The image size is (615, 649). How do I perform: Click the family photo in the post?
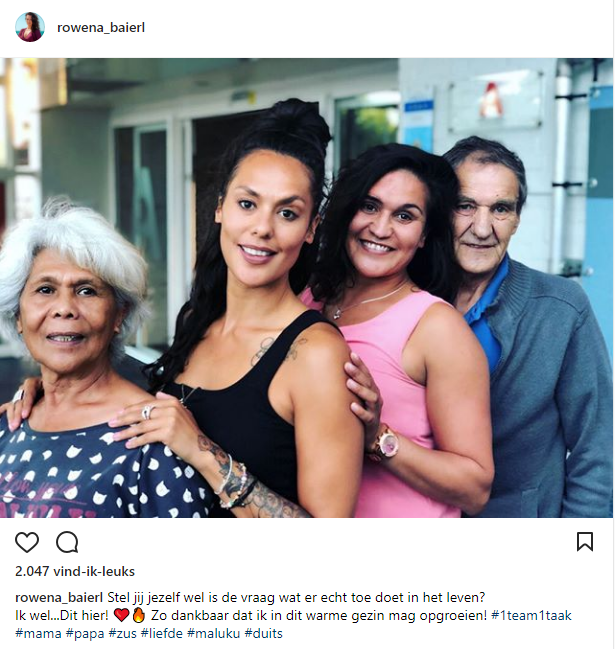tap(306, 288)
